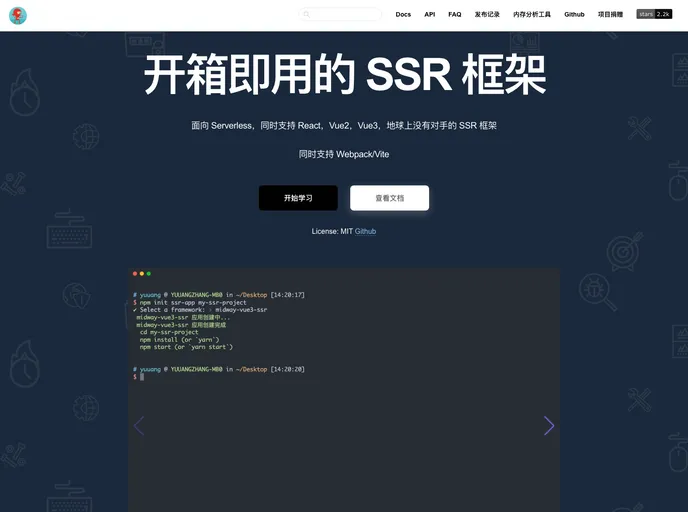Viewport: 688px width, 512px height.
Task: Click the site logo in the header
Action: [18, 16]
